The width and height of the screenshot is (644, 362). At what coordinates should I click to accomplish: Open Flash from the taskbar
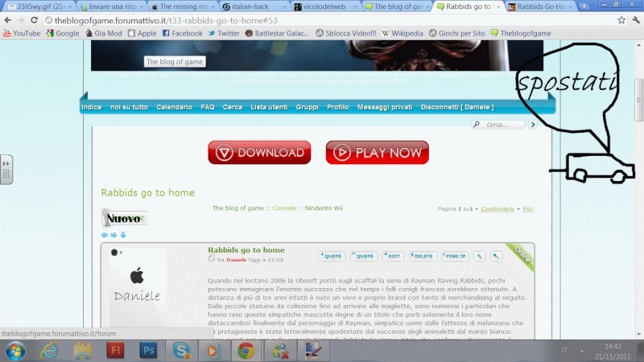pyautogui.click(x=115, y=351)
